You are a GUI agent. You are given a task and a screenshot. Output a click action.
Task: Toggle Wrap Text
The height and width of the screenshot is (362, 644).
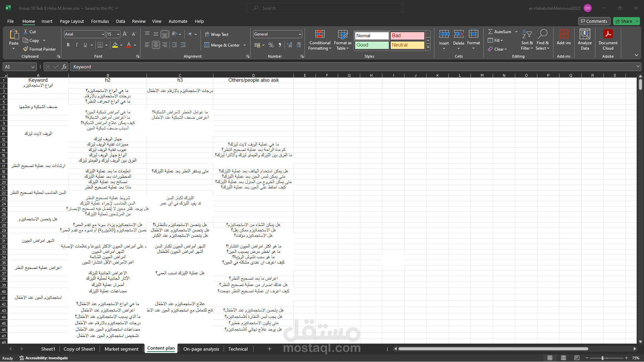217,34
